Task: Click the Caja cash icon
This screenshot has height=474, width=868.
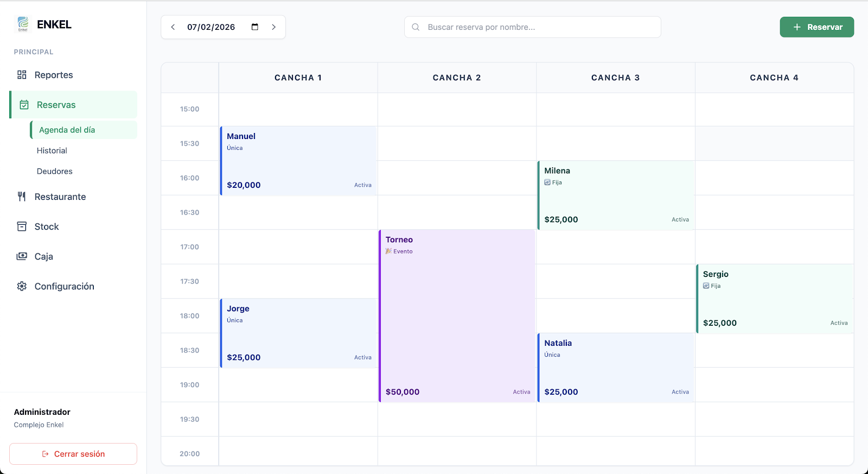Action: coord(22,256)
